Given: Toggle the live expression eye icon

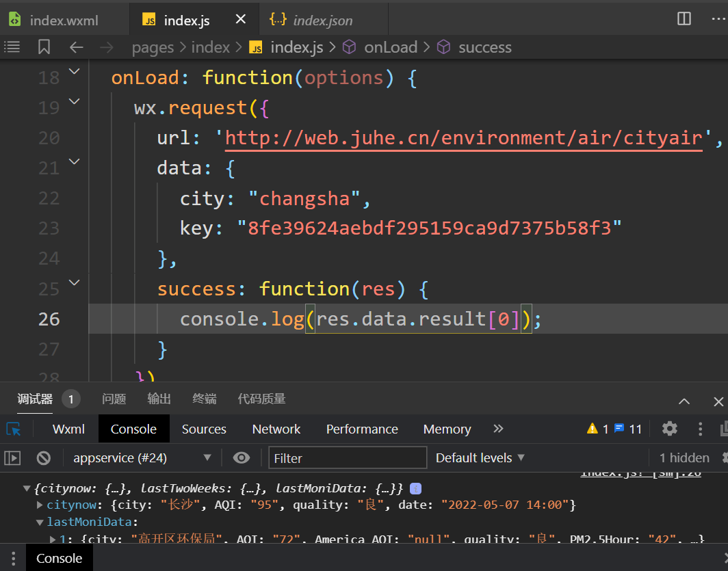Looking at the screenshot, I should click(x=241, y=458).
